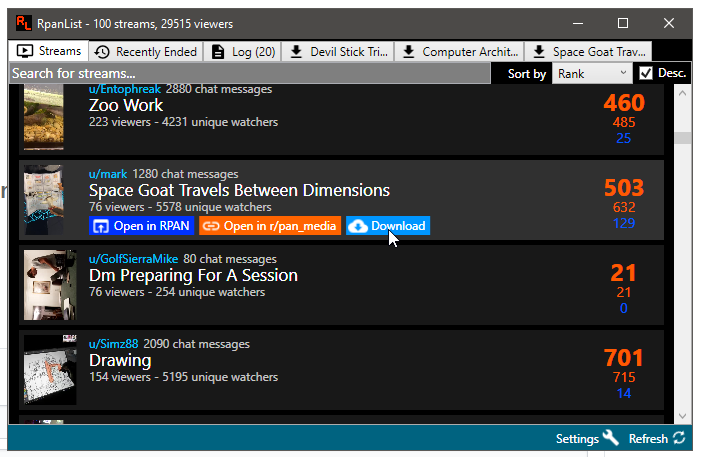Screen dimensions: 701x457
Task: Select the Space Goat Travels stream thumbnail
Action: point(43,200)
